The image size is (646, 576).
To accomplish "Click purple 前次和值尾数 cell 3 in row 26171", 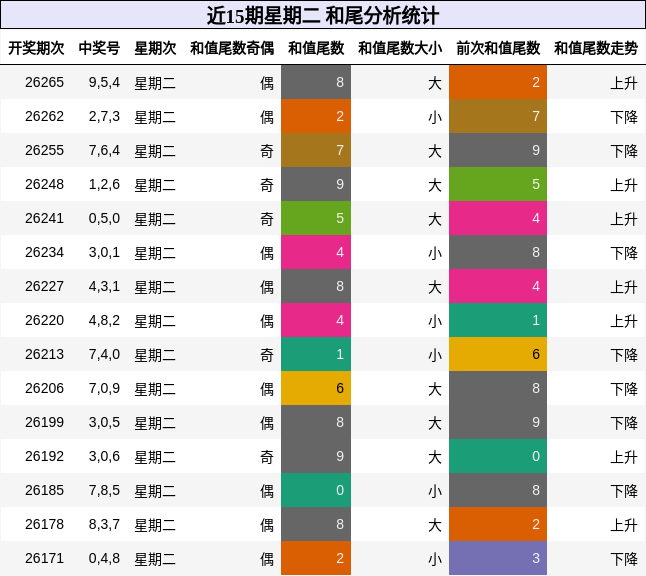I will (498, 558).
